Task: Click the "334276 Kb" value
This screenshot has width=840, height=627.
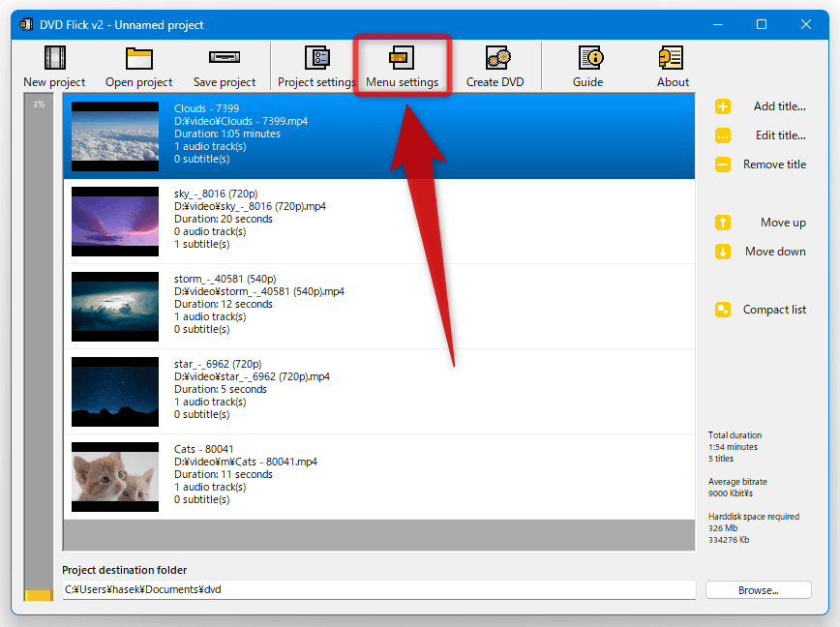Action: click(729, 540)
